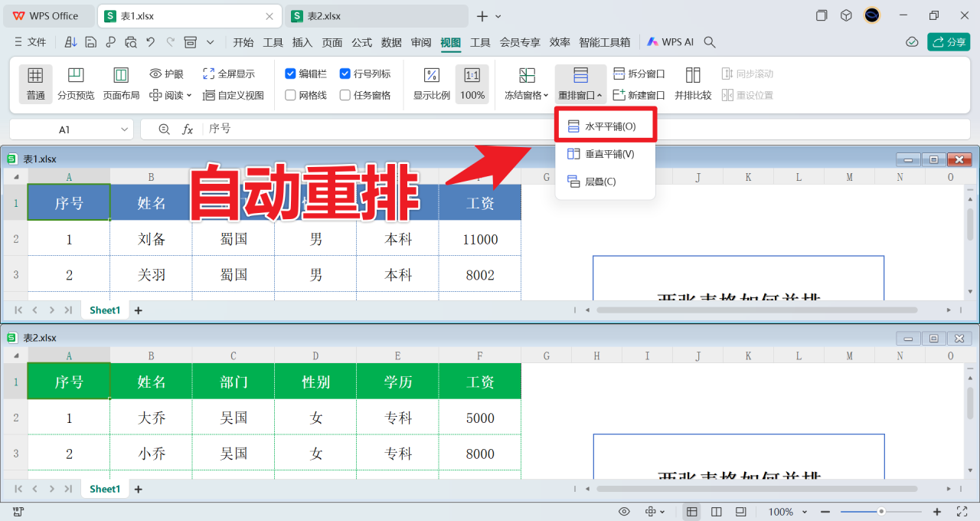Expand quick access toolbar customize arrow
Screen dimensions: 980x521
(210, 42)
